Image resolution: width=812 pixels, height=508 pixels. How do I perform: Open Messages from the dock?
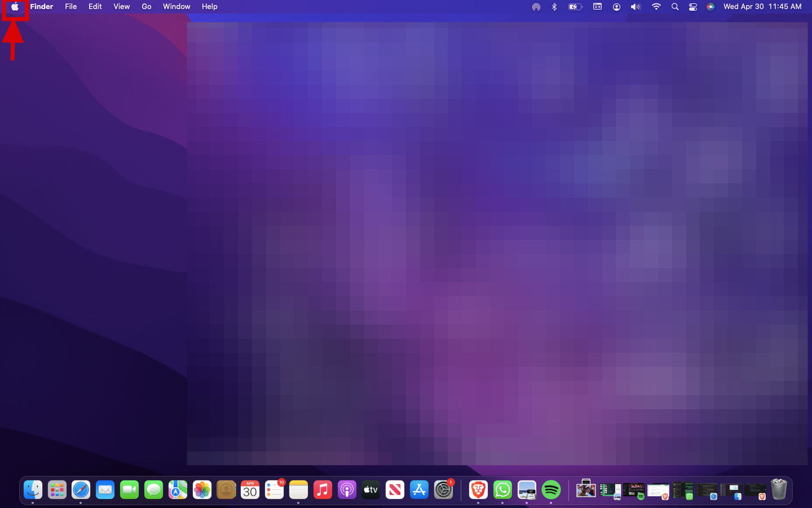[153, 489]
